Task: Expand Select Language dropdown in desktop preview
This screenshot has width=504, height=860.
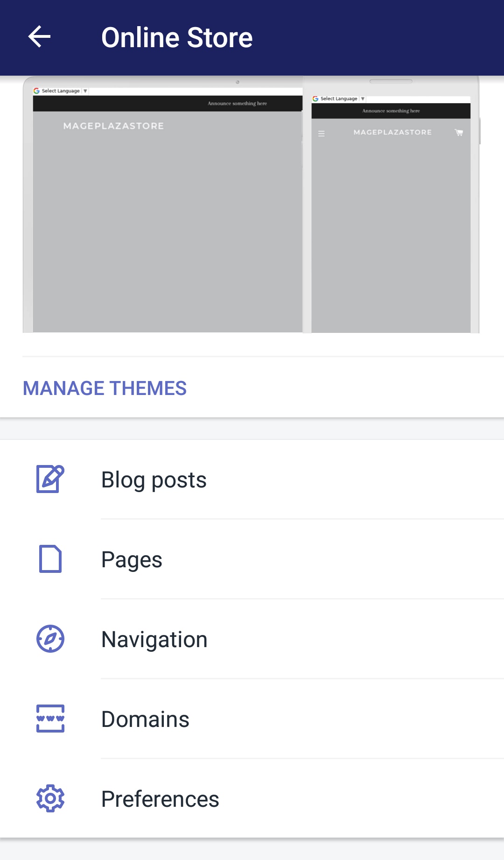Action: point(61,91)
